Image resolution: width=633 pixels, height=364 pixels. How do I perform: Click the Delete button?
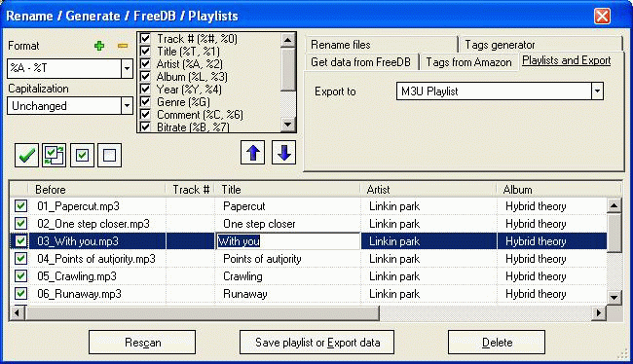[x=497, y=343]
